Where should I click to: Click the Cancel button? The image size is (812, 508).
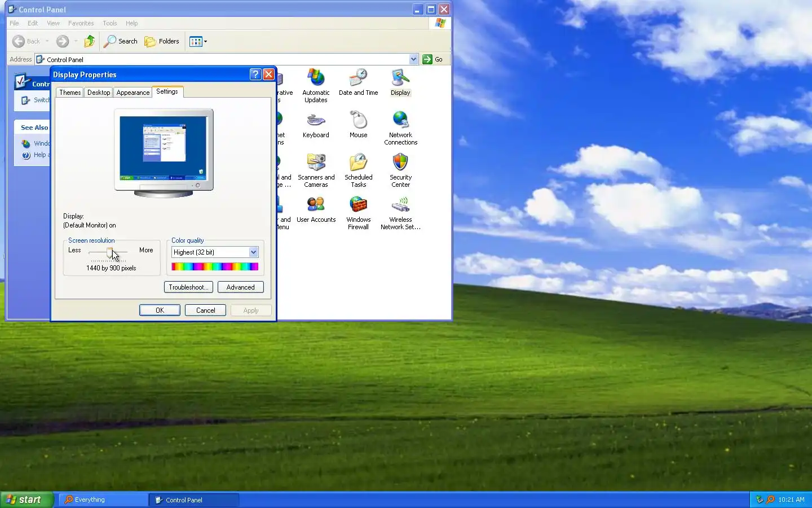point(206,310)
